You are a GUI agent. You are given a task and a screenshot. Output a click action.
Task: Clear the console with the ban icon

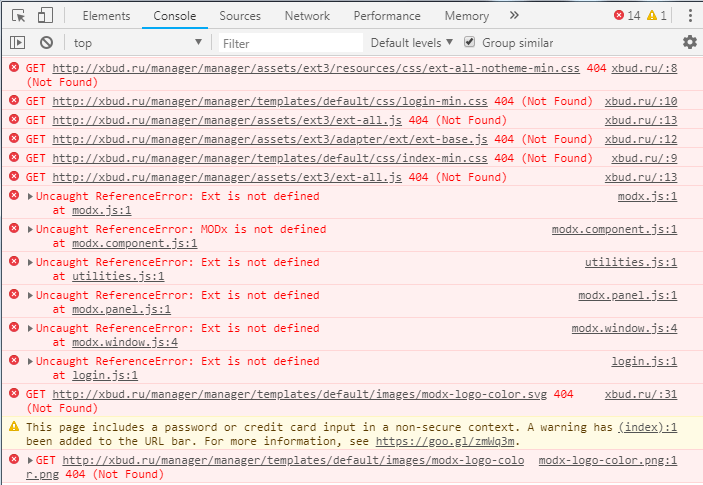47,43
